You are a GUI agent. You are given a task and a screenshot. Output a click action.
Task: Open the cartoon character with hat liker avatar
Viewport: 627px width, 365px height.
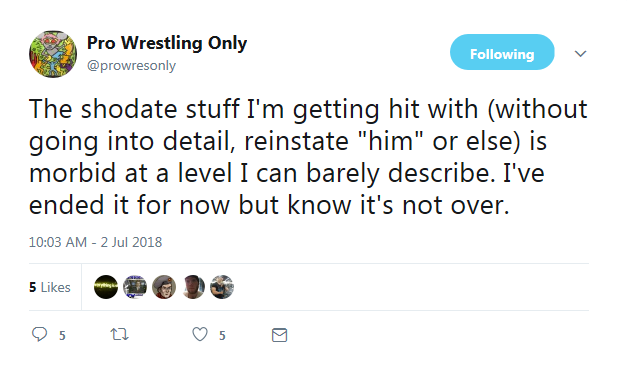(x=164, y=287)
